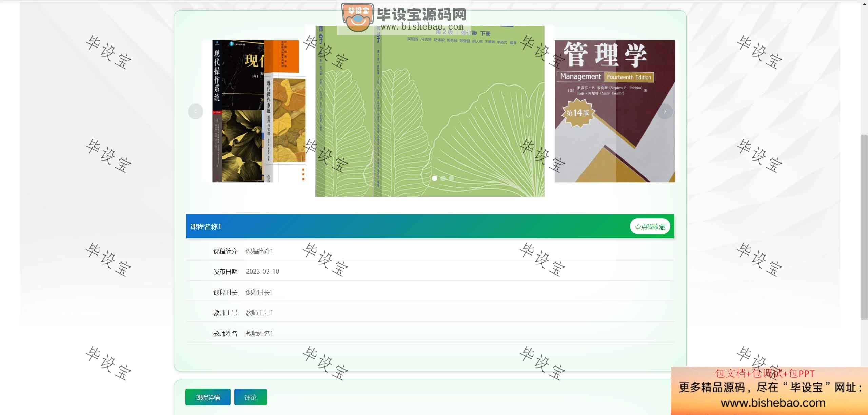This screenshot has width=868, height=415.
Task: Select first carousel indicator dot
Action: tap(434, 178)
